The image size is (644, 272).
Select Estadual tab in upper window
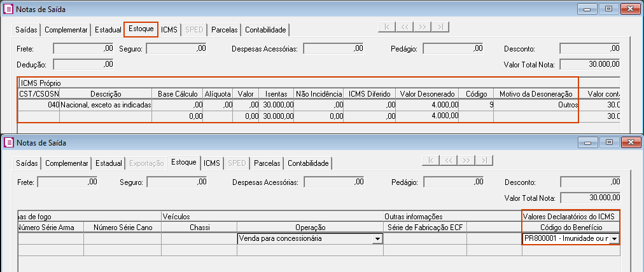(x=108, y=30)
